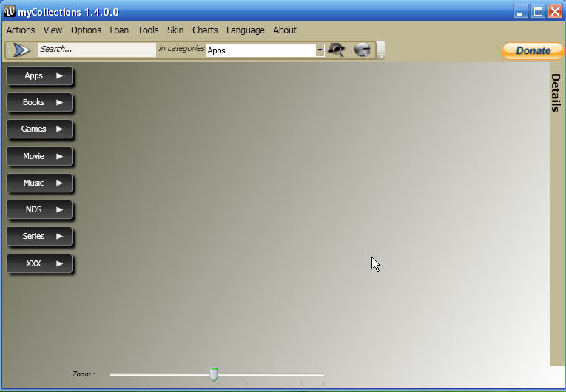Click the Zoom slider handle
The height and width of the screenshot is (392, 566).
tap(214, 374)
